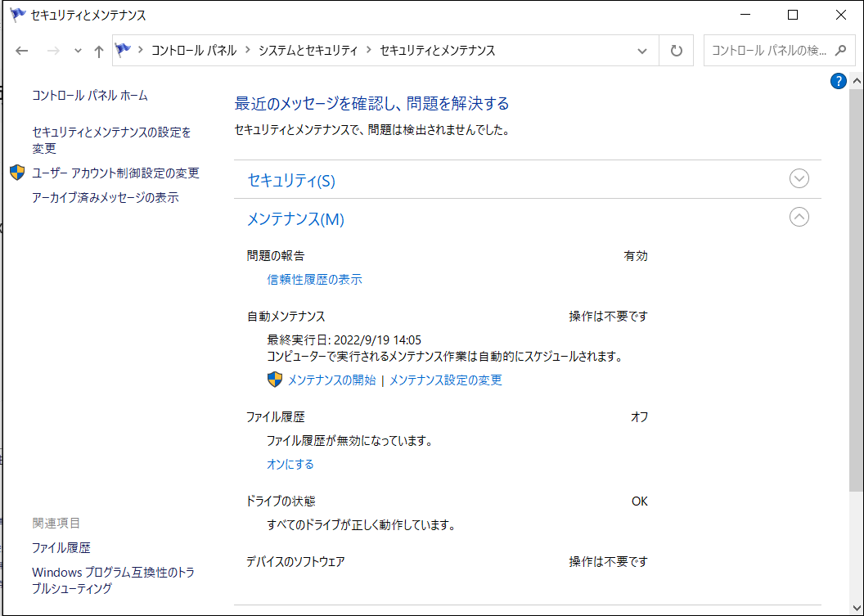The width and height of the screenshot is (864, 616).
Task: Click the refresh button in address bar
Action: pyautogui.click(x=676, y=51)
